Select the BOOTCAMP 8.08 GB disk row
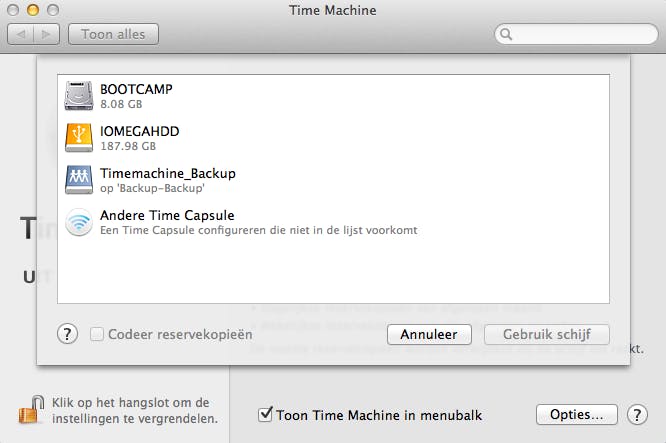666x443 pixels. 300,95
